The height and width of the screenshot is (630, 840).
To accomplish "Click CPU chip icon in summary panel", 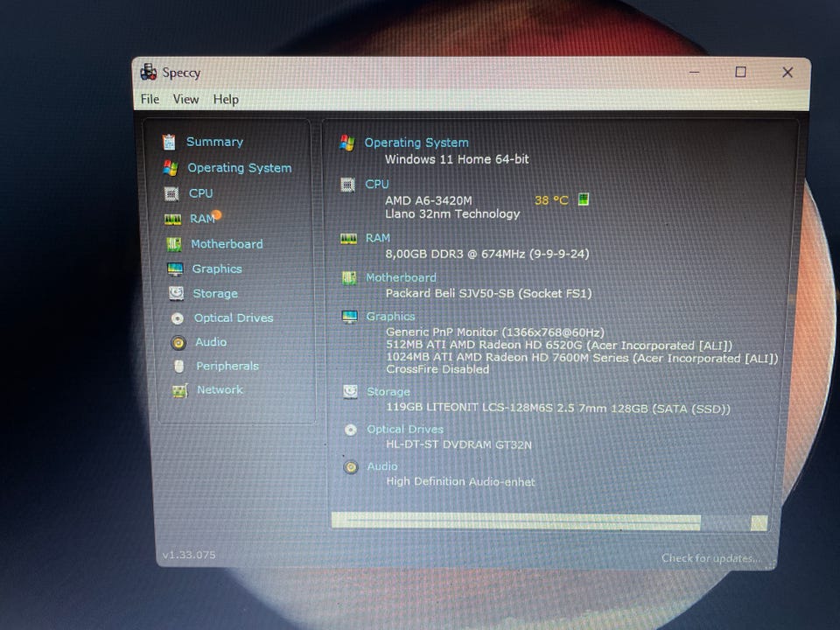I will tap(347, 185).
